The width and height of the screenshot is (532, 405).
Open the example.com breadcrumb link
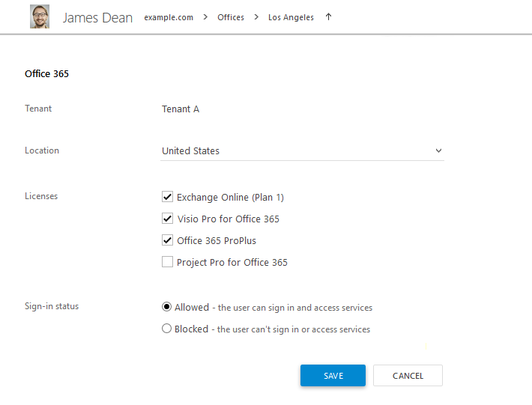169,17
